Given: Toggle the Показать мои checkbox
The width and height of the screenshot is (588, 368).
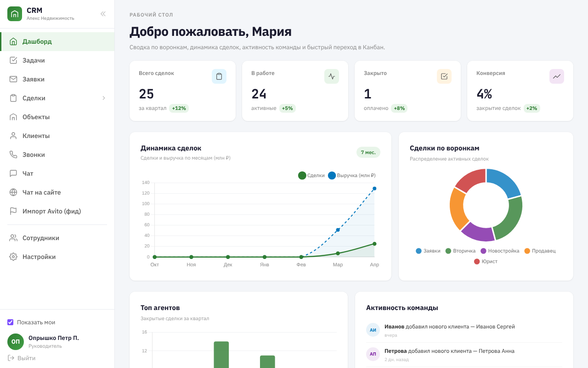Looking at the screenshot, I should (x=10, y=322).
